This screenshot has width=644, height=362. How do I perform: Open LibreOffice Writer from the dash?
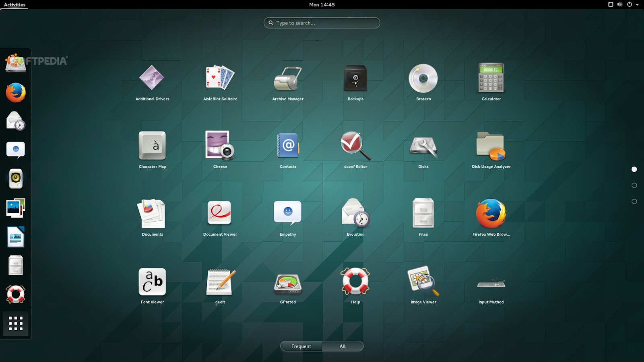16,237
